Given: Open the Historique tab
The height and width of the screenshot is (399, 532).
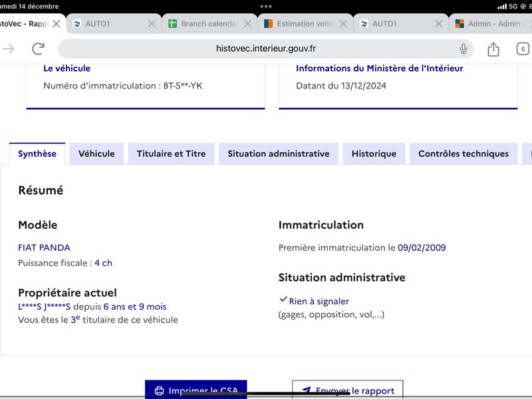Looking at the screenshot, I should click(374, 154).
